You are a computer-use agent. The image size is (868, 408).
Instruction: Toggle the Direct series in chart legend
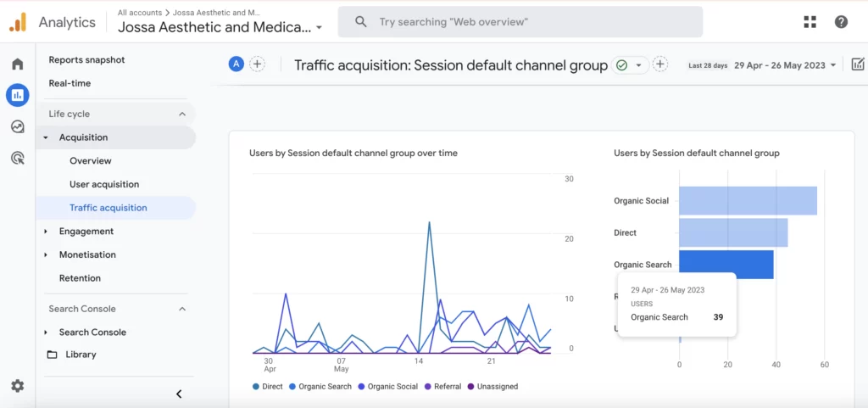coord(268,387)
